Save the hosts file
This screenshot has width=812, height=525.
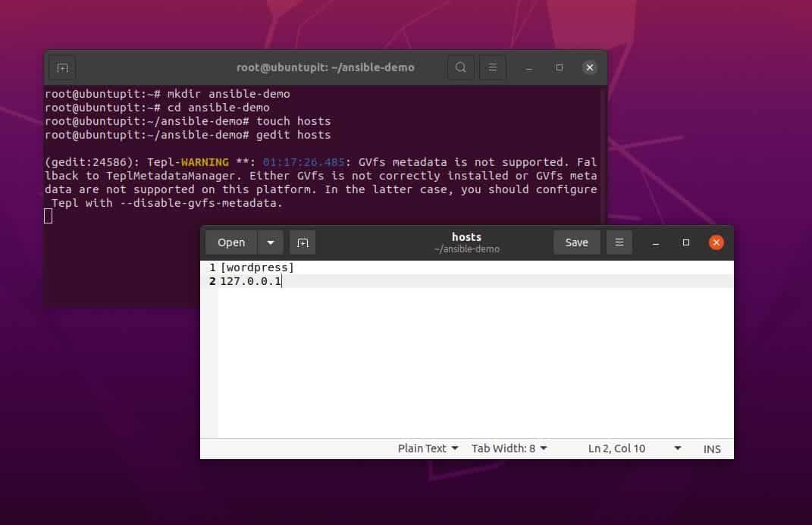pos(577,242)
